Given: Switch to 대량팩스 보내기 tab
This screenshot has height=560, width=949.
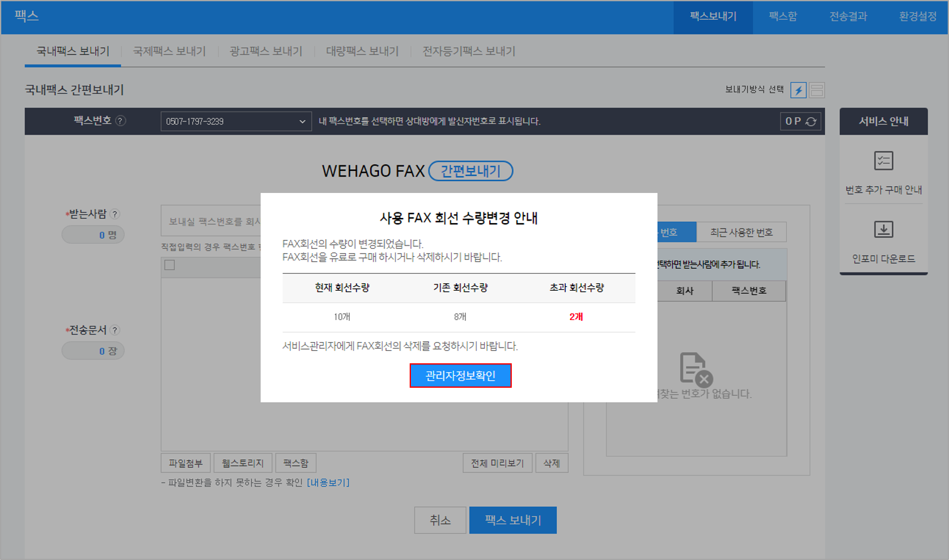Looking at the screenshot, I should click(362, 51).
